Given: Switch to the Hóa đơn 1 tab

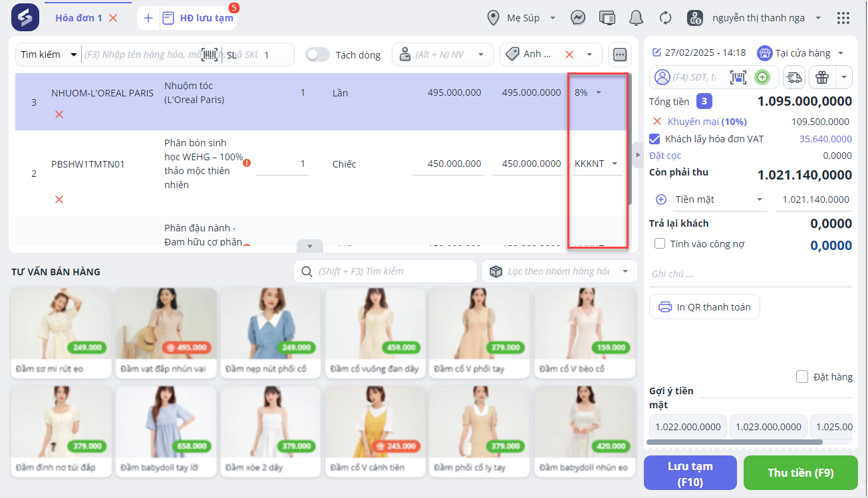Looking at the screenshot, I should point(78,18).
